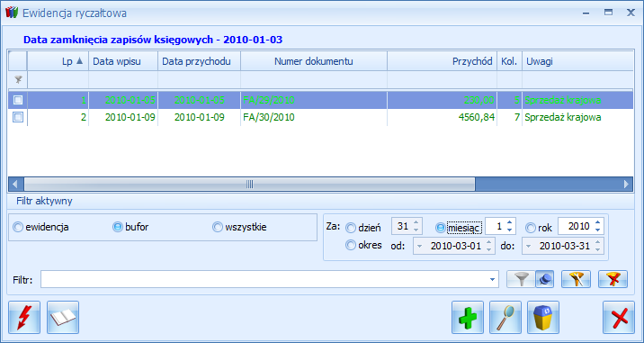Apply filter with funnel icon
The image size is (644, 343).
[521, 279]
